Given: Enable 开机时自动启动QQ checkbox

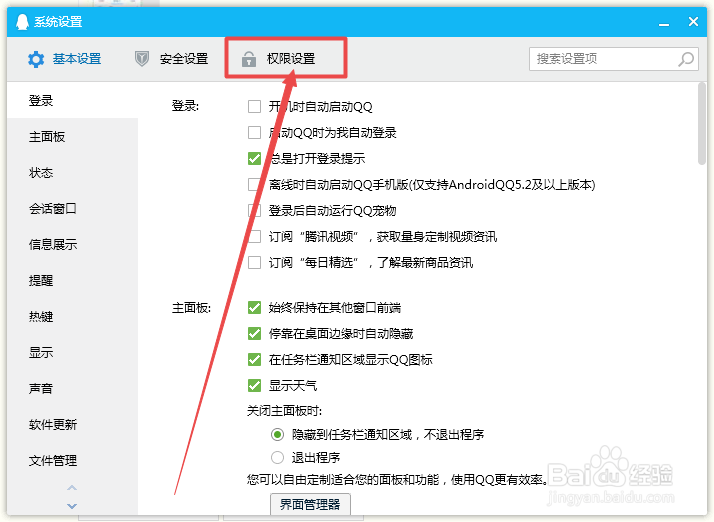Looking at the screenshot, I should pos(255,107).
